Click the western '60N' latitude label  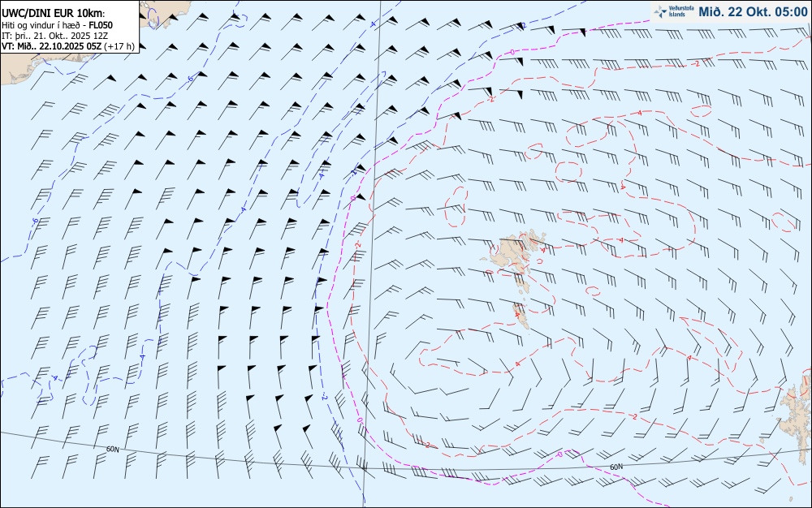pyautogui.click(x=112, y=450)
